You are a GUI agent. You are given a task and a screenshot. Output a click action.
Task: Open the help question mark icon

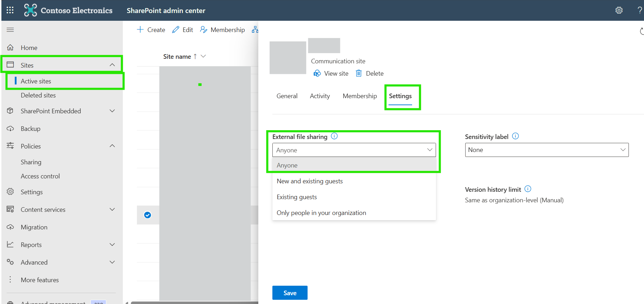tap(640, 10)
